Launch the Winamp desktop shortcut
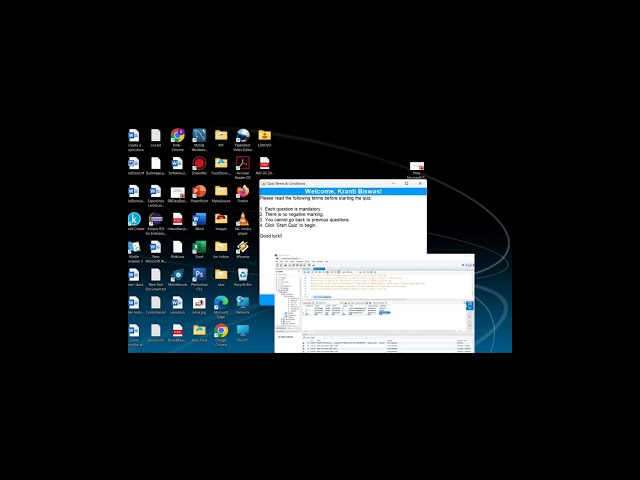 (x=242, y=249)
